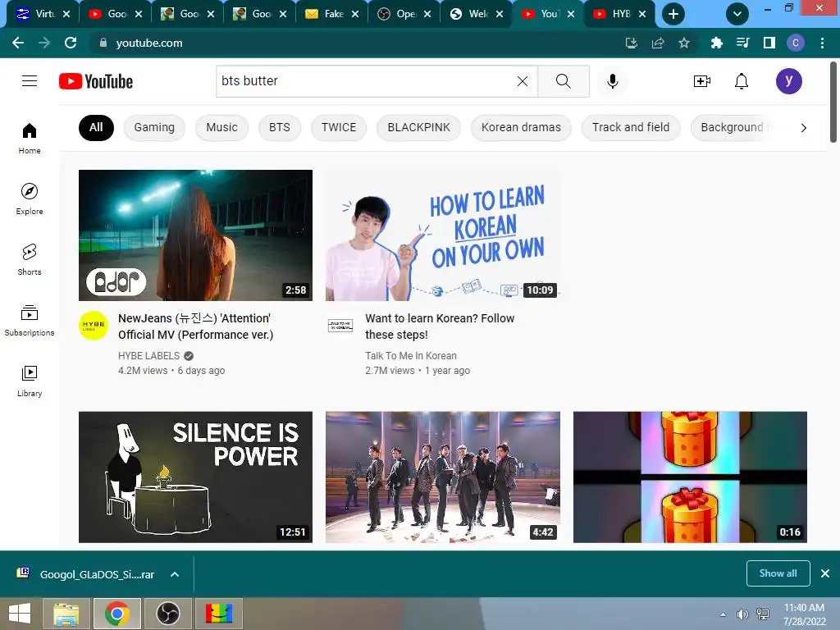The image size is (840, 630).
Task: Expand the Googol_GLaDOS download options chevron
Action: pyautogui.click(x=174, y=574)
